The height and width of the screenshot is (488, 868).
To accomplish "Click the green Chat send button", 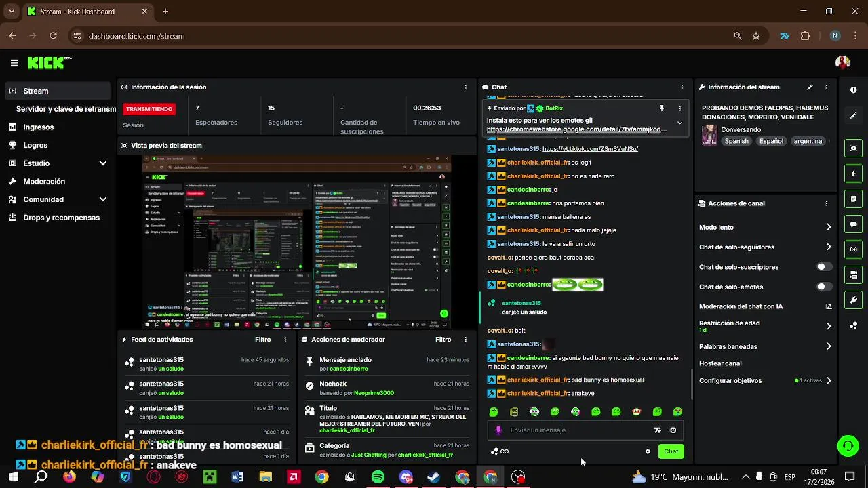I will click(671, 451).
